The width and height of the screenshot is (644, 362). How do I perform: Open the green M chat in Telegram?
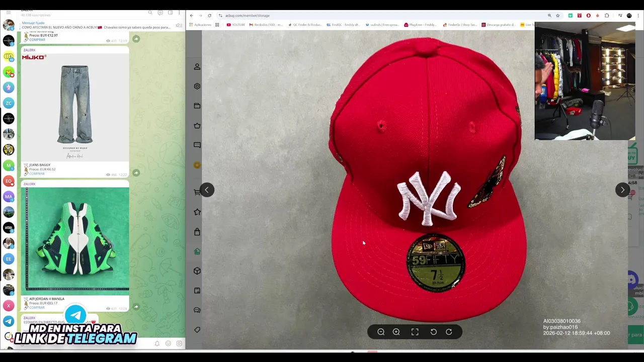9,165
